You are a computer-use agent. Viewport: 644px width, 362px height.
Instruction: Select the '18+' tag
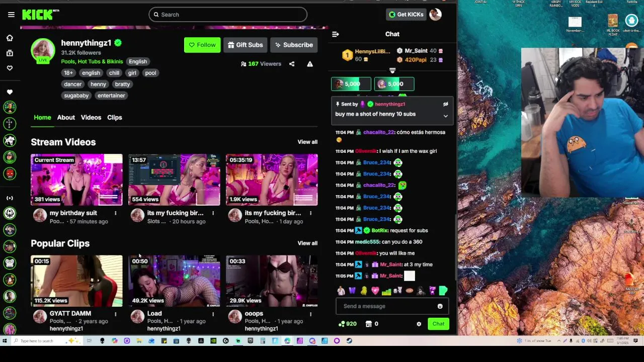coord(68,73)
